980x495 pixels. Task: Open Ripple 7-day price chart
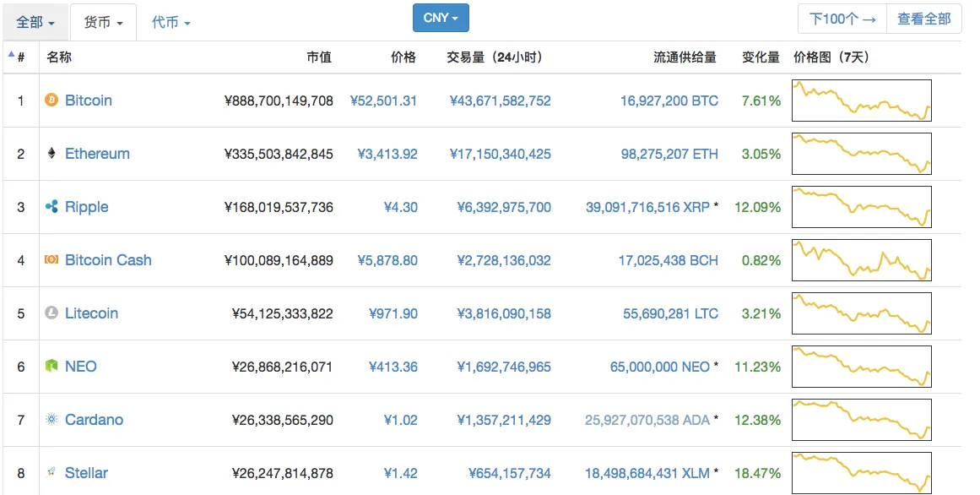click(861, 206)
